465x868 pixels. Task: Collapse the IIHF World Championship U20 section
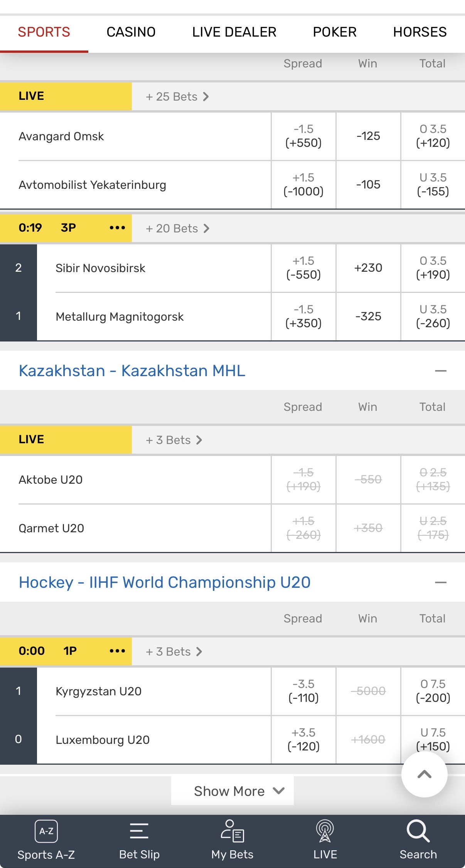tap(440, 582)
